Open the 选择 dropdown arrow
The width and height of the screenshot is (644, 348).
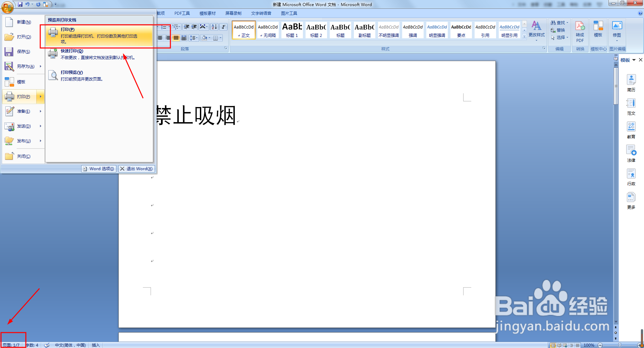click(x=567, y=38)
